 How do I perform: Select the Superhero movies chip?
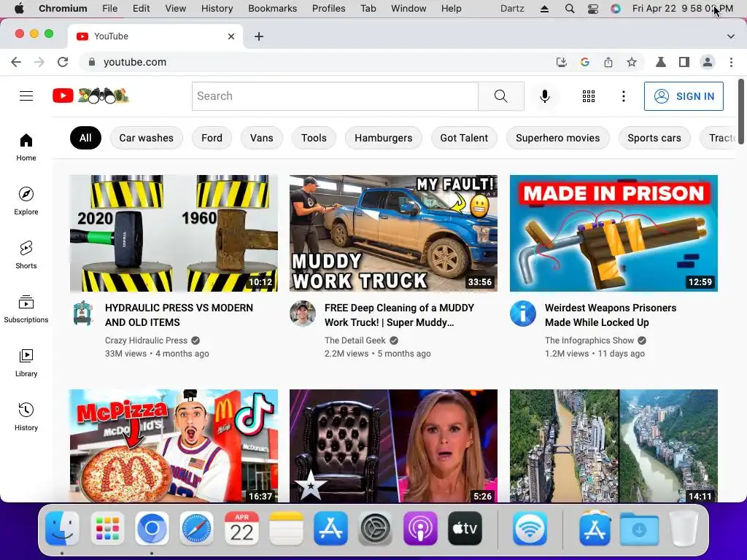click(x=558, y=138)
